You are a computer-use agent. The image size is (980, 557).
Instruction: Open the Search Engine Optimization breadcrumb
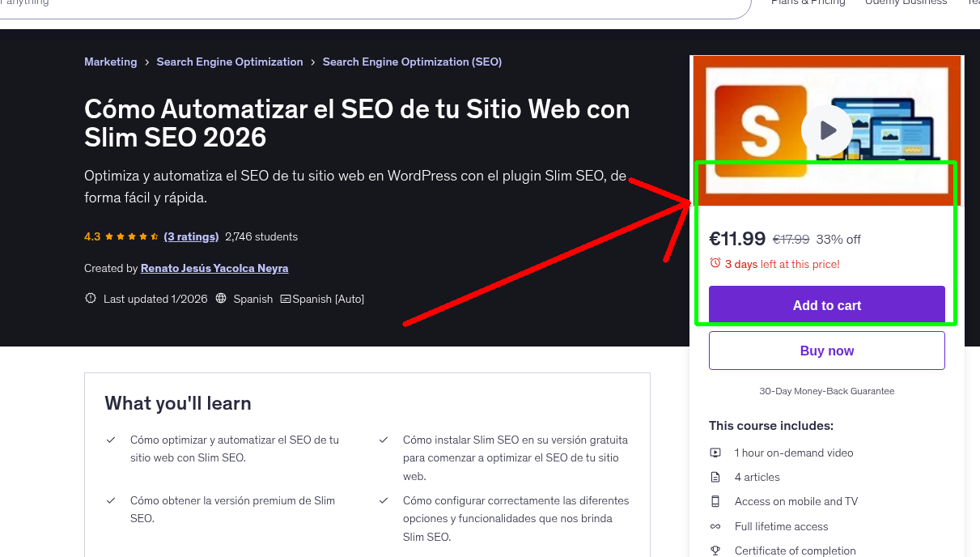(x=229, y=62)
